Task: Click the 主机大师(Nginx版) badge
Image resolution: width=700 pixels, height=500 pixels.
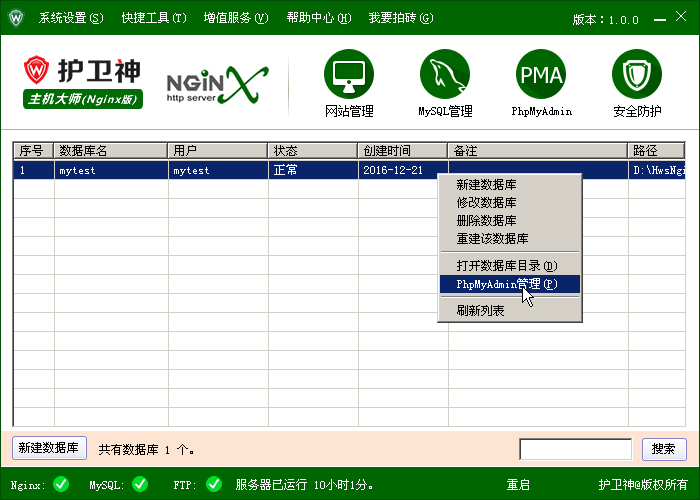Action: coord(83,99)
